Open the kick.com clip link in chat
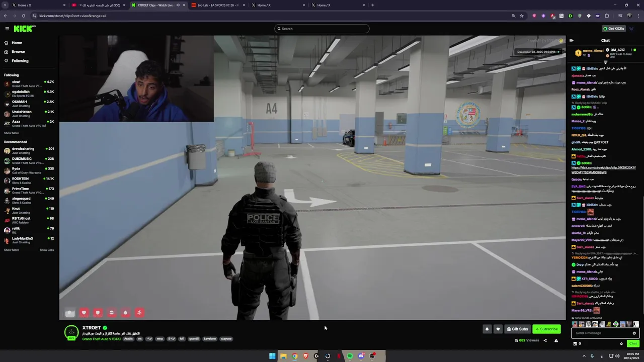 pos(604,170)
